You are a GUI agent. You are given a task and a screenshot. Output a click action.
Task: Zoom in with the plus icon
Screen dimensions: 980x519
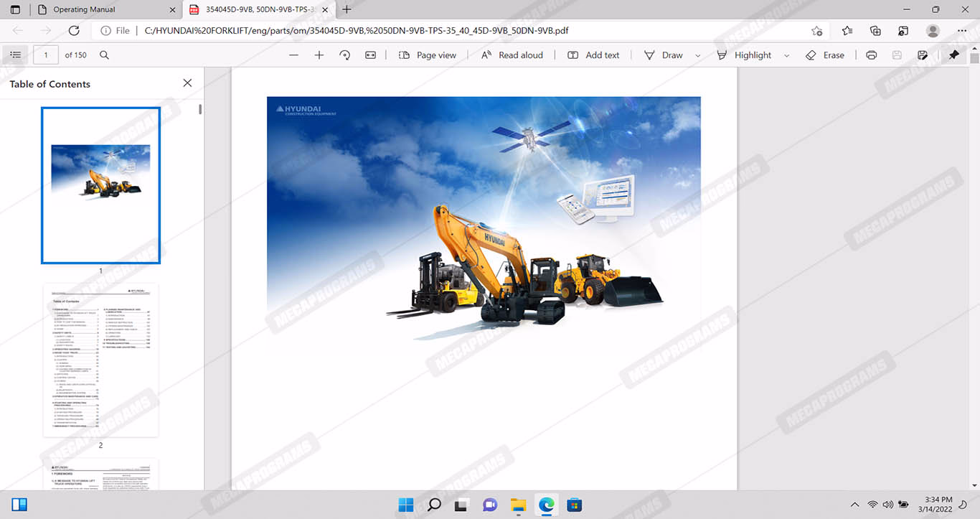coord(319,55)
